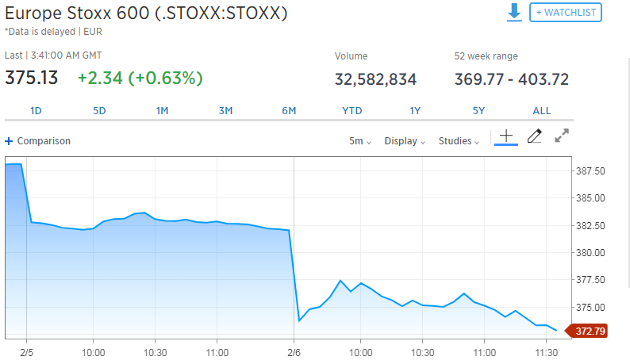Expand chart to full screen
Image resolution: width=630 pixels, height=364 pixels.
pos(562,136)
